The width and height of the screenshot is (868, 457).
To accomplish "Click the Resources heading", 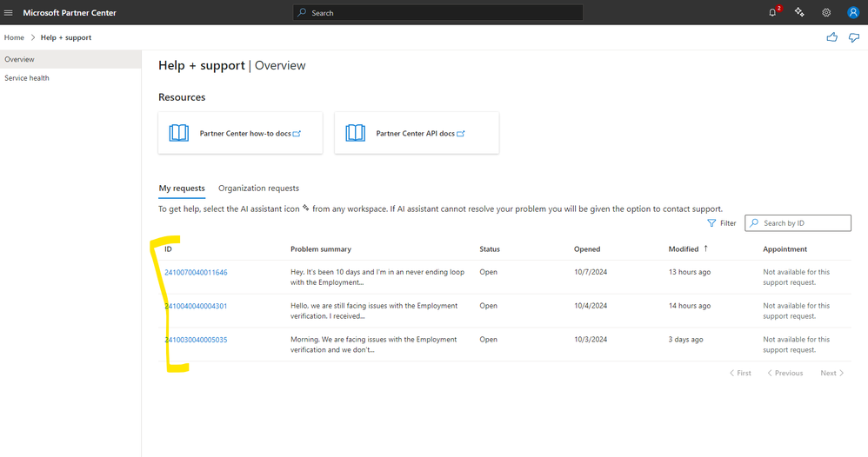I will coord(182,97).
